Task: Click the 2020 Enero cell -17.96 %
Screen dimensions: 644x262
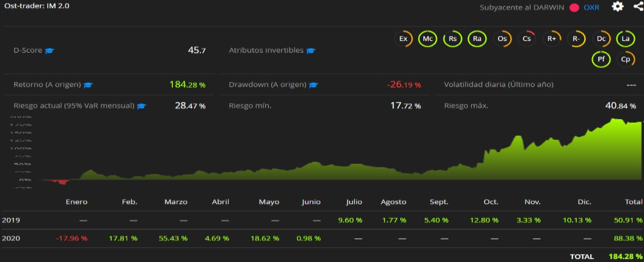Action: click(x=72, y=238)
